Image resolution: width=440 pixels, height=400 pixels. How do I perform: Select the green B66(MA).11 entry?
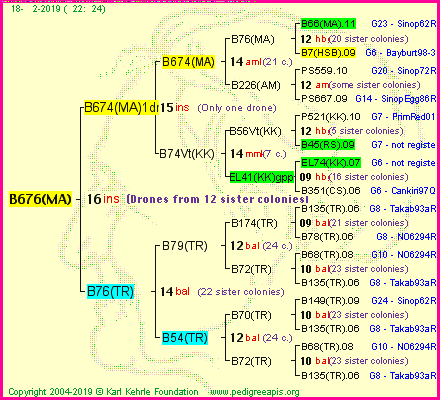(x=328, y=24)
